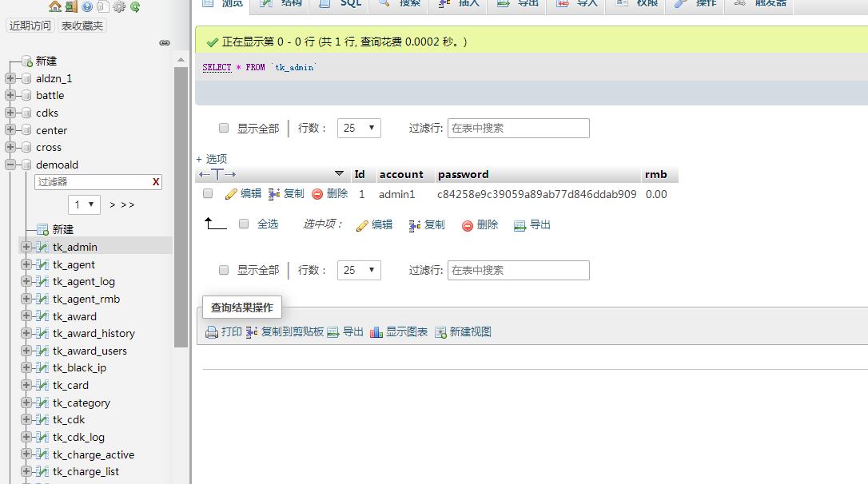Click the link-with-main-panel chain icon
This screenshot has width=868, height=484.
pos(165,43)
